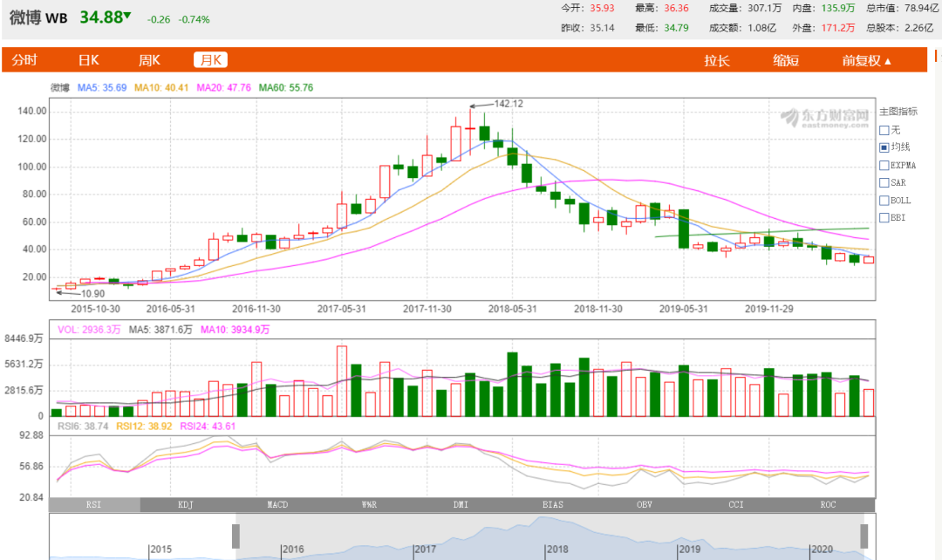942x560 pixels.
Task: Check the 无 main indicator option
Action: 884,130
